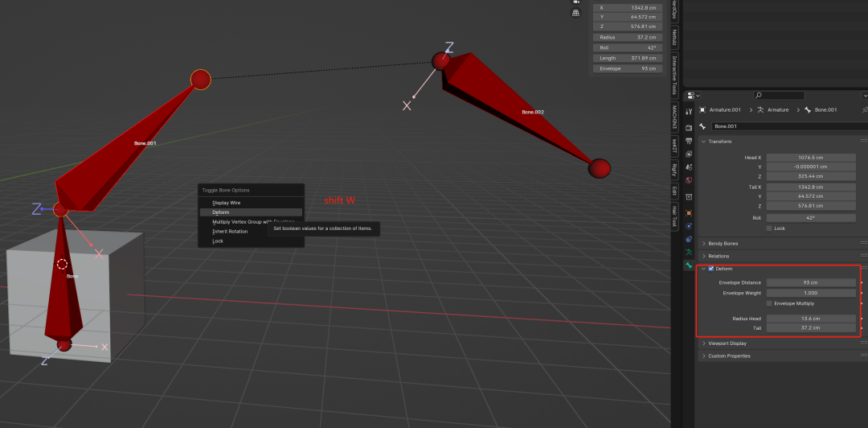Open the Edit sidebar tab

point(675,191)
